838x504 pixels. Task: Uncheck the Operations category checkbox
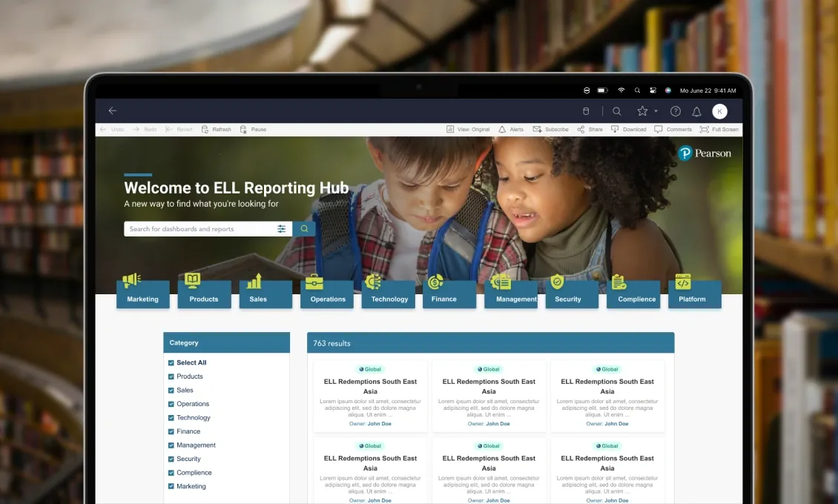click(171, 404)
